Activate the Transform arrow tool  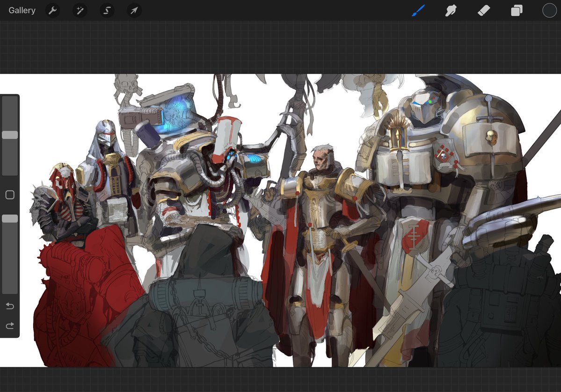(x=134, y=10)
